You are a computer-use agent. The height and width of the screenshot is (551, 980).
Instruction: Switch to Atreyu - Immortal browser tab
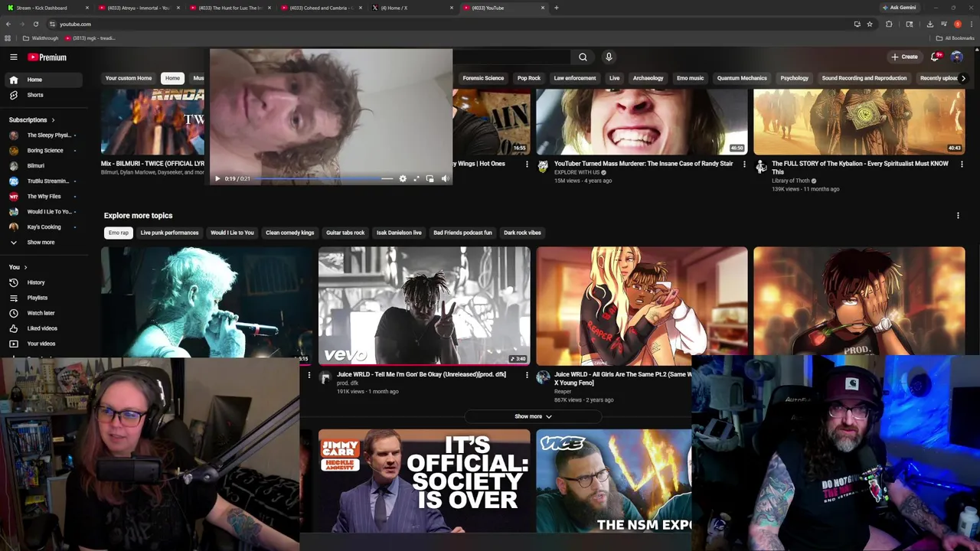pos(139,8)
